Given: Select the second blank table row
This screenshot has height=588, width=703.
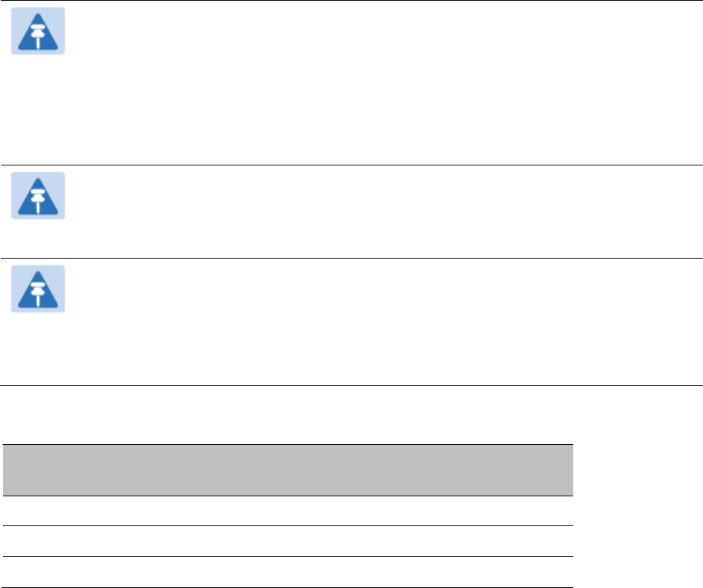Looking at the screenshot, I should coord(288,541).
